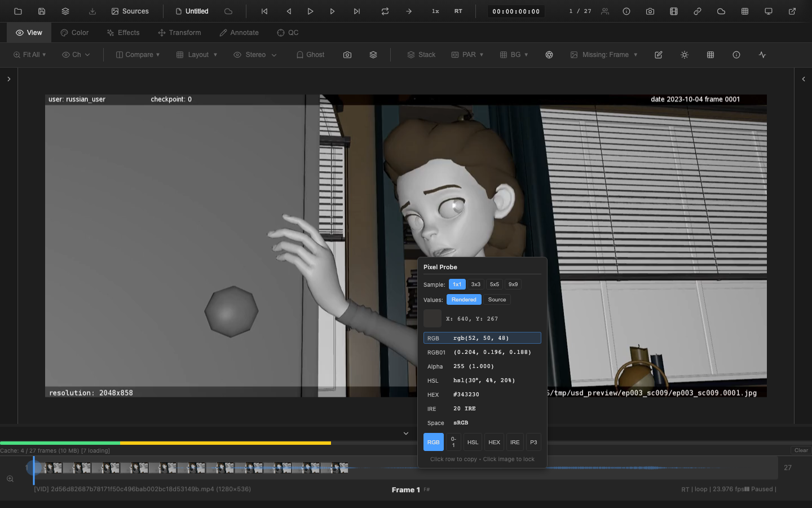Switch to the Color tab
This screenshot has height=508, width=812.
[74, 33]
